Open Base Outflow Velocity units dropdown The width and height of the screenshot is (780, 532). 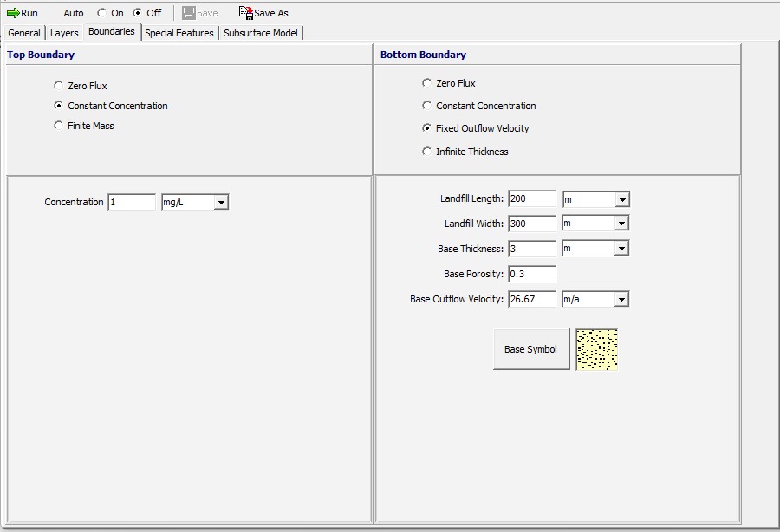click(x=621, y=300)
